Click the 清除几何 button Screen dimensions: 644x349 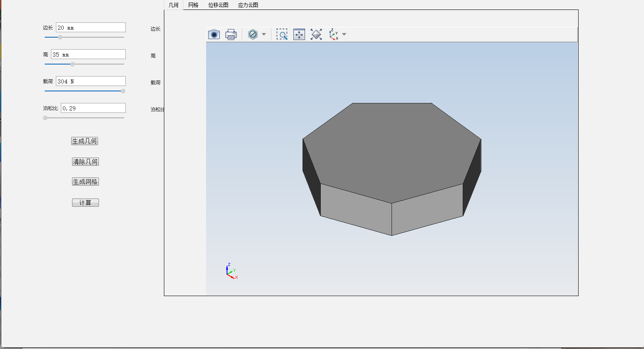click(85, 162)
